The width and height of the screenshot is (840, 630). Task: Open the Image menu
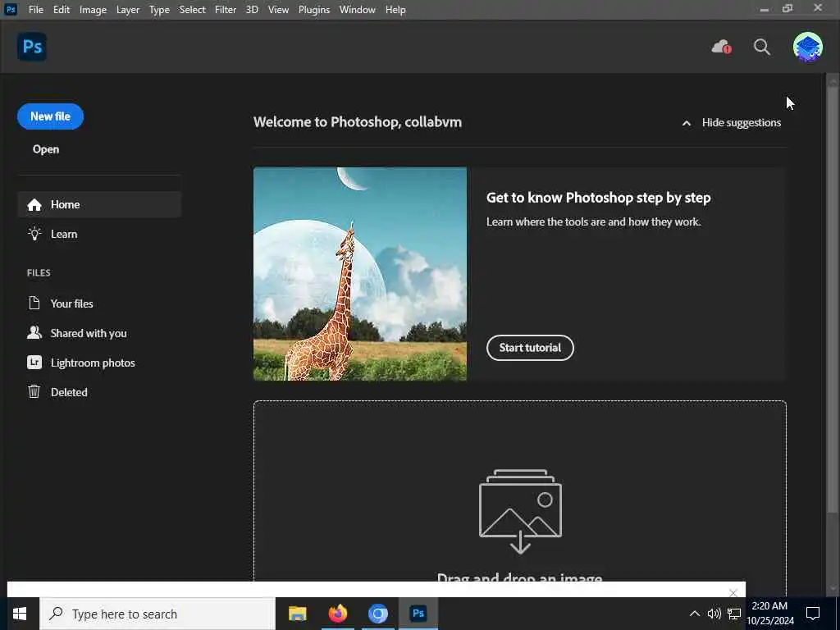(93, 10)
